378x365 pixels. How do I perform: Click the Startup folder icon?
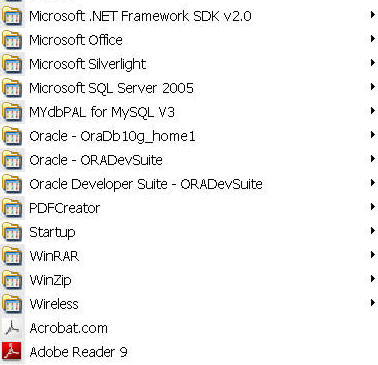[12, 232]
